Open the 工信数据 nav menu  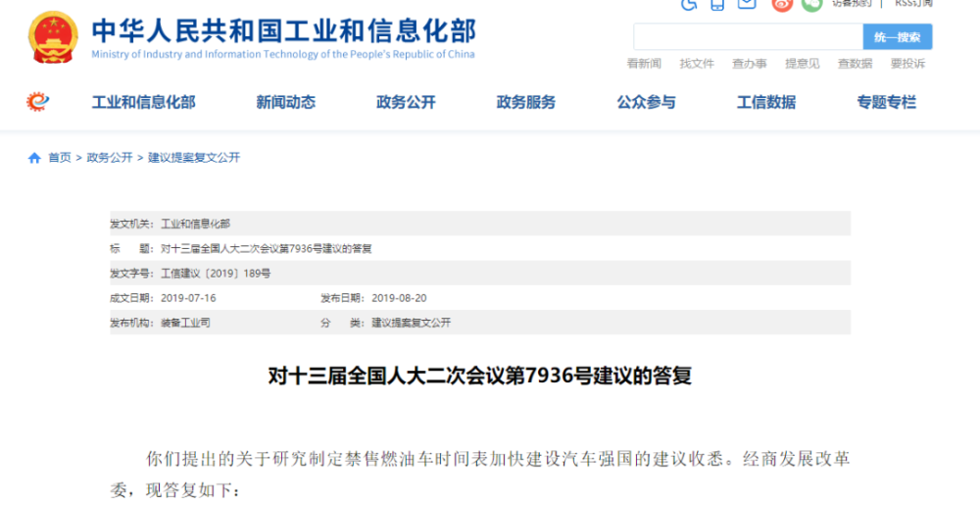(766, 102)
